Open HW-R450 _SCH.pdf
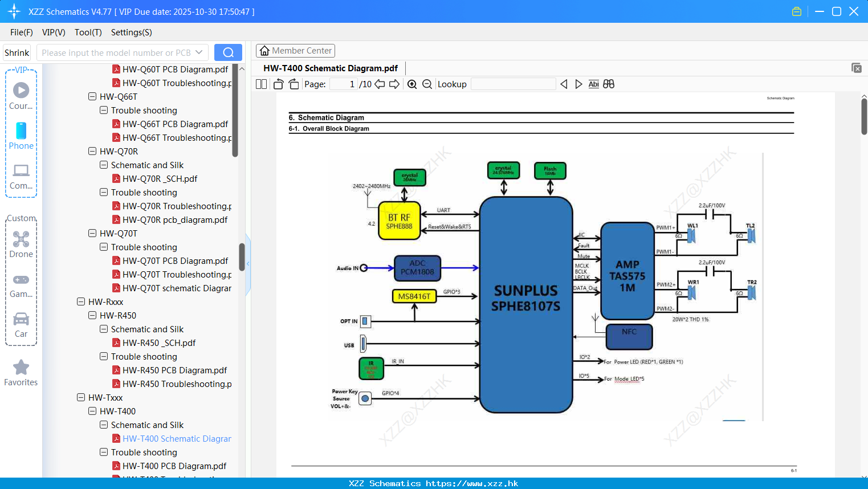The height and width of the screenshot is (489, 868). (159, 343)
